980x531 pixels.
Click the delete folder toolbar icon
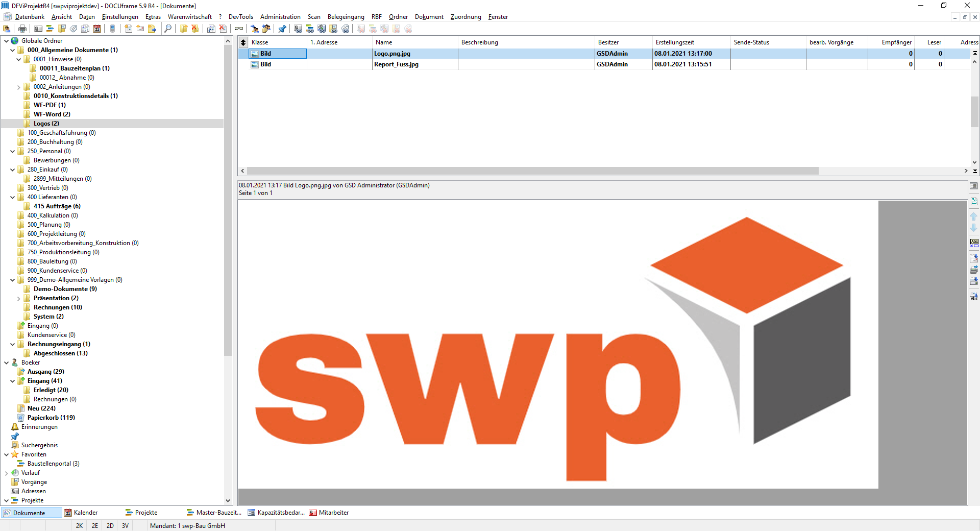point(195,29)
